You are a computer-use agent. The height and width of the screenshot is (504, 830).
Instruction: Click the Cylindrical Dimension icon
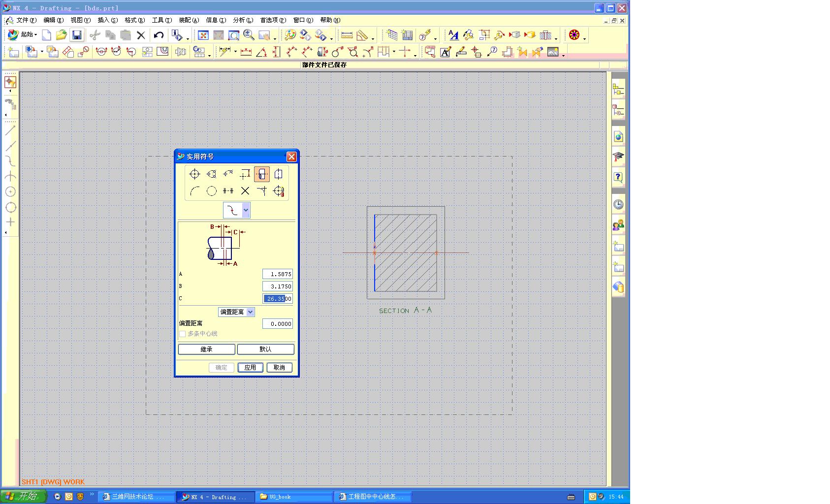tap(322, 52)
